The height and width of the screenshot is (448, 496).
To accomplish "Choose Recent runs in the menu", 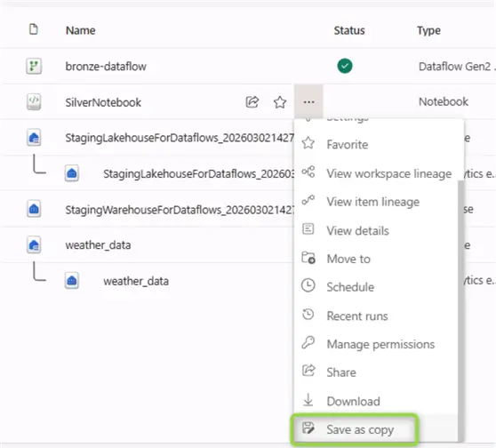I will (x=376, y=316).
